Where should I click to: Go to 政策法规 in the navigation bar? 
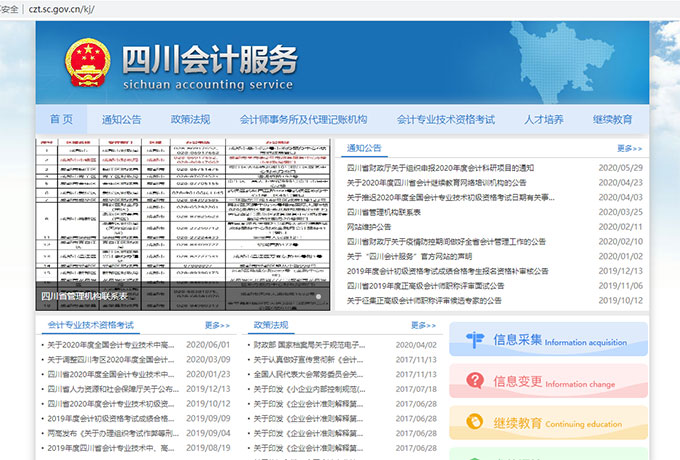pos(190,119)
